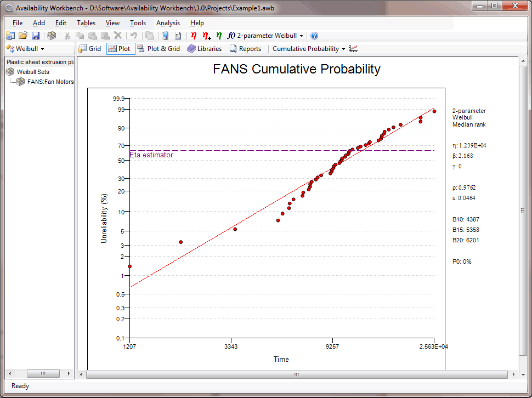Image resolution: width=532 pixels, height=398 pixels.
Task: Expand the Cumulative Probability plot type dropdown
Action: (x=309, y=49)
